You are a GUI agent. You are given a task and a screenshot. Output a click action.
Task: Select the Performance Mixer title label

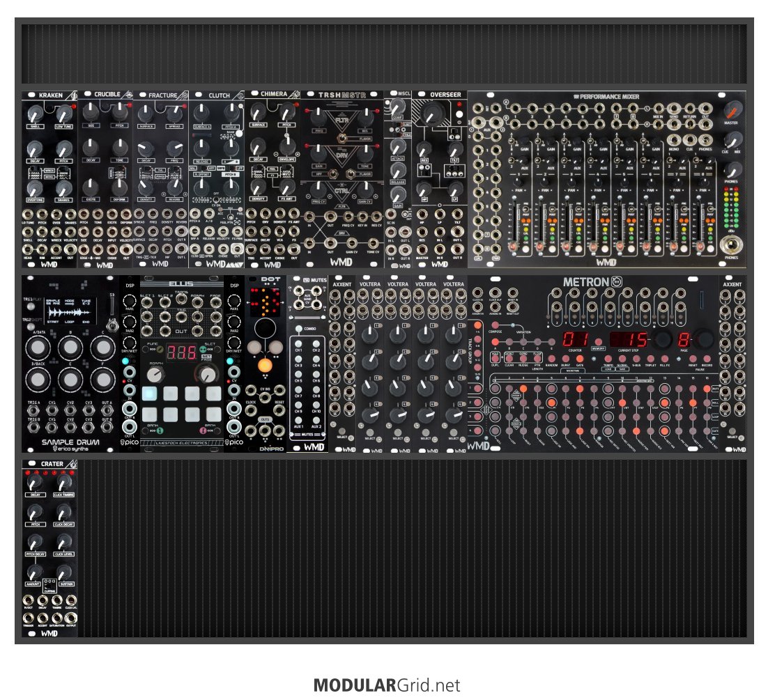[606, 97]
